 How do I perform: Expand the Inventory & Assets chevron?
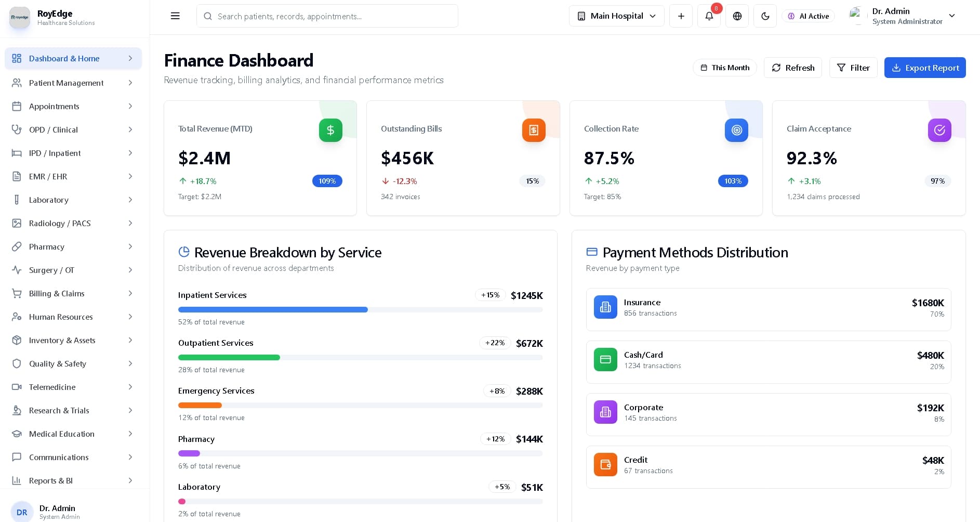(x=130, y=340)
